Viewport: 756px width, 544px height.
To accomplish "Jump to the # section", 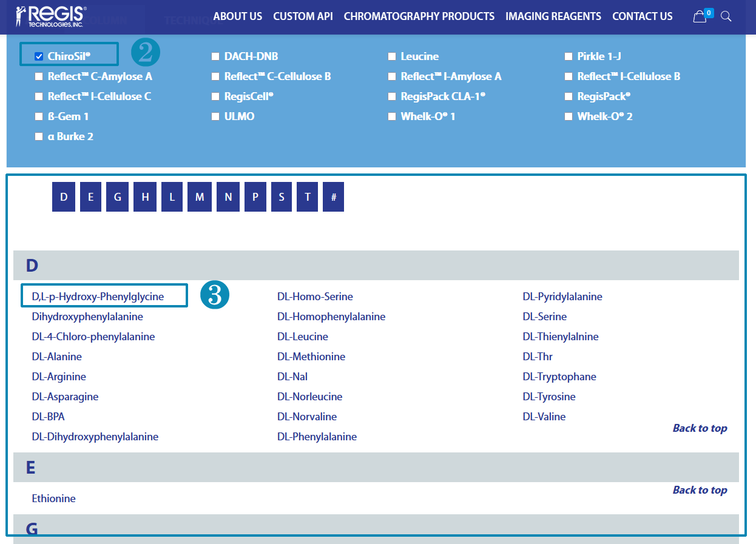I will click(334, 197).
